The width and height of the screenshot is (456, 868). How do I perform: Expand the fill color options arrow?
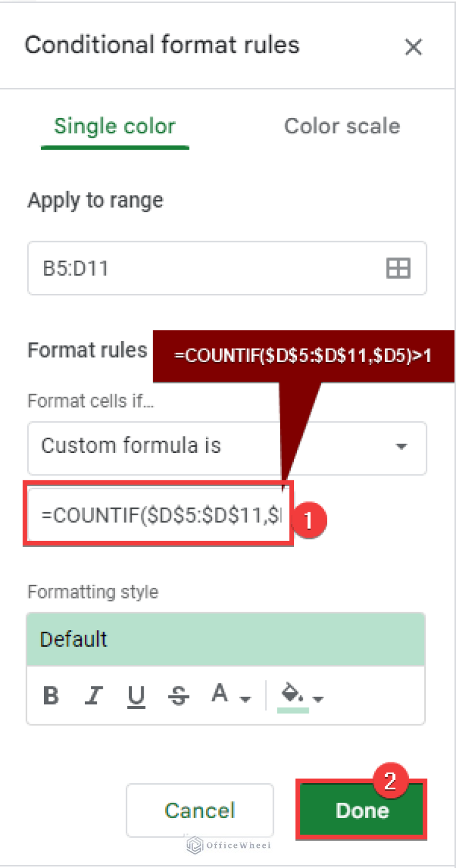[317, 699]
